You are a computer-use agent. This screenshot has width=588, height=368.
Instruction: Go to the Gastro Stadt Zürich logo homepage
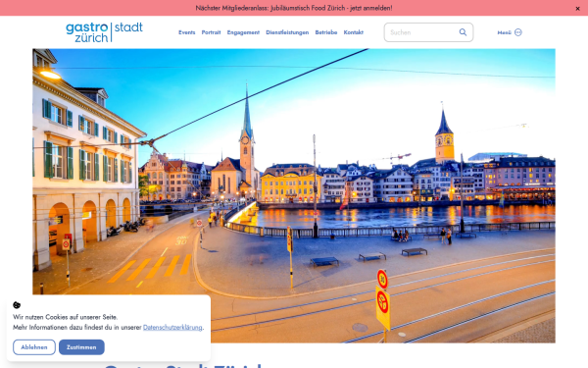tap(104, 32)
